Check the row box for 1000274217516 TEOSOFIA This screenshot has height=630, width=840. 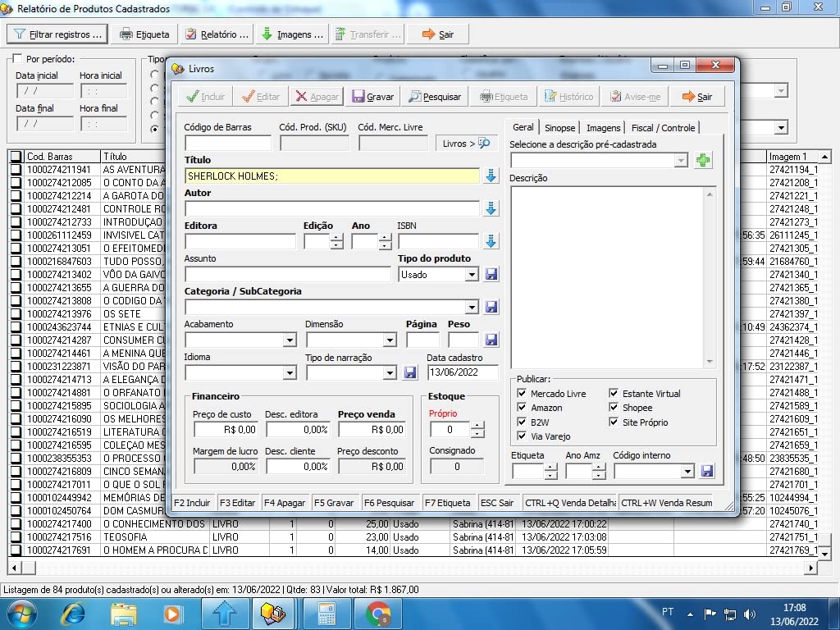[16, 536]
